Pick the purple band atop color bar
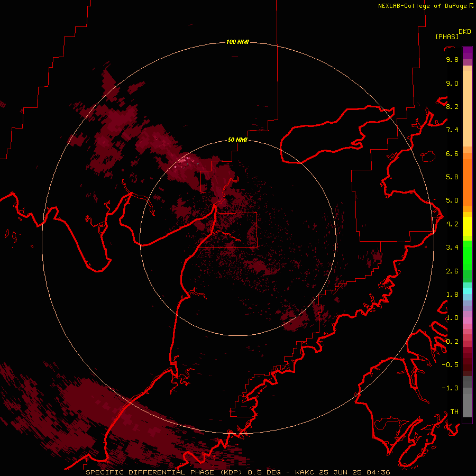Screen dimensions: 476x476 [467, 53]
